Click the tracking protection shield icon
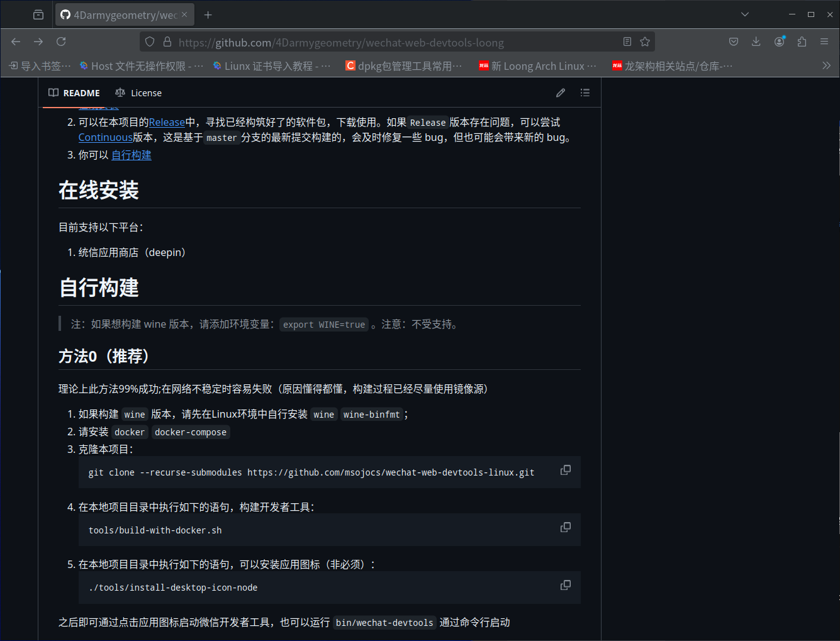Viewport: 840px width, 641px height. (x=150, y=42)
